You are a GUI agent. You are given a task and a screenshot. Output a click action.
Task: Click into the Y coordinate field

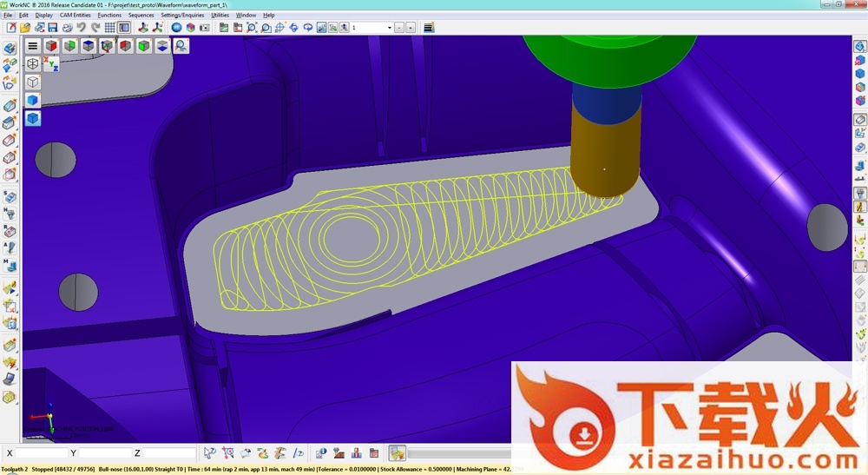click(x=105, y=452)
